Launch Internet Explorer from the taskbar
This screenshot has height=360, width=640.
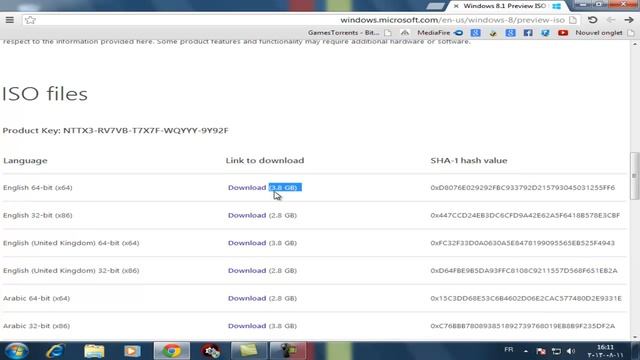pos(55,351)
